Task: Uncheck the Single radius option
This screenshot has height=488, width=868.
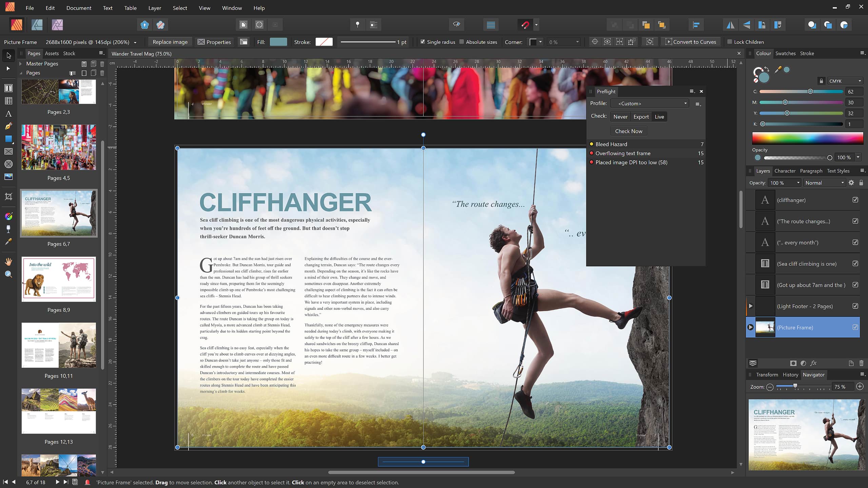Action: (423, 42)
